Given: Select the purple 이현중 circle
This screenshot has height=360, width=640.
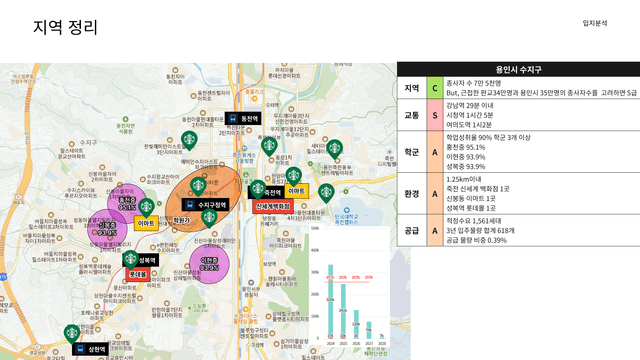Looking at the screenshot, I should [209, 264].
